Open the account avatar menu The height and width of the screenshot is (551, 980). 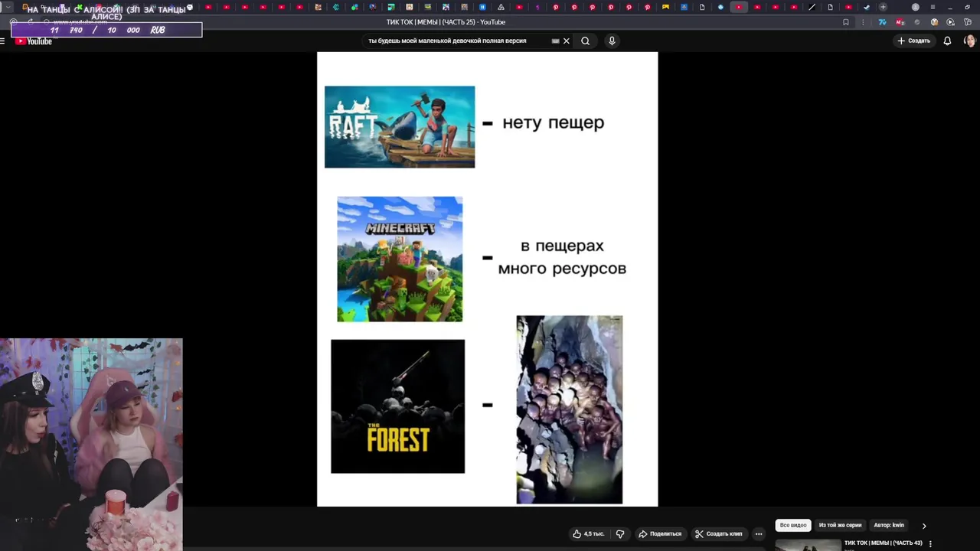(969, 41)
